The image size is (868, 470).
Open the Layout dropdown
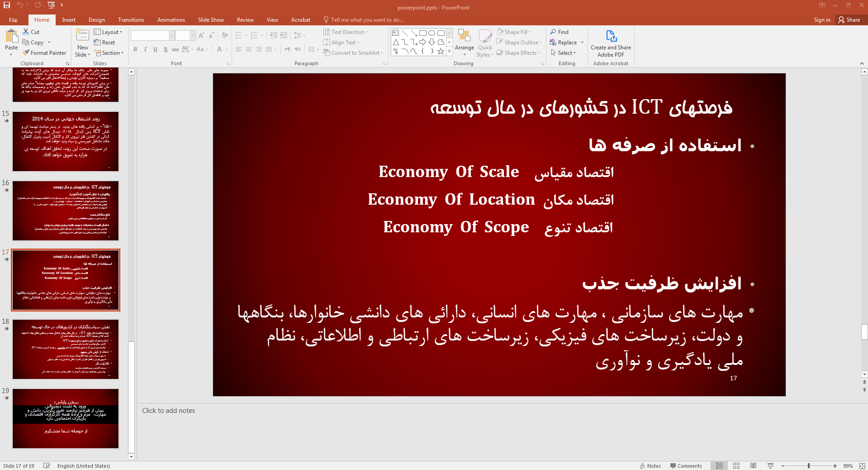coord(108,32)
